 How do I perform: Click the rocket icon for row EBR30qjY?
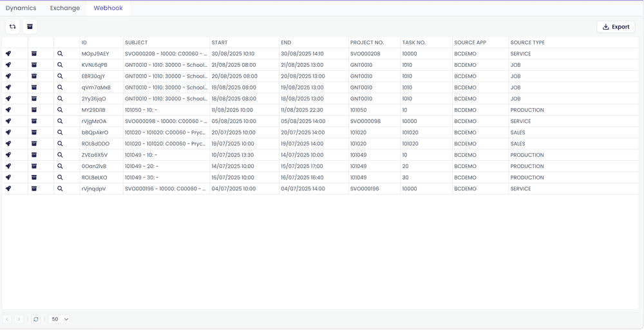click(x=8, y=77)
